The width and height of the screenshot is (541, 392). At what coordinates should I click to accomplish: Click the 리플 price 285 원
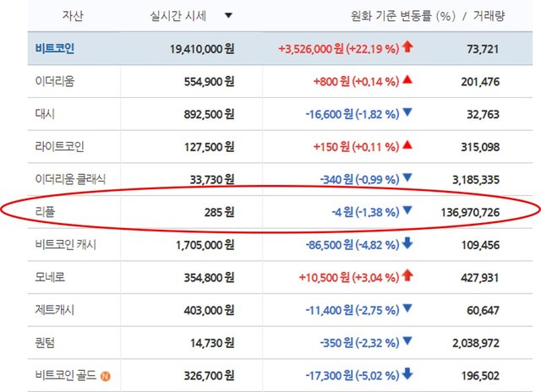[220, 212]
